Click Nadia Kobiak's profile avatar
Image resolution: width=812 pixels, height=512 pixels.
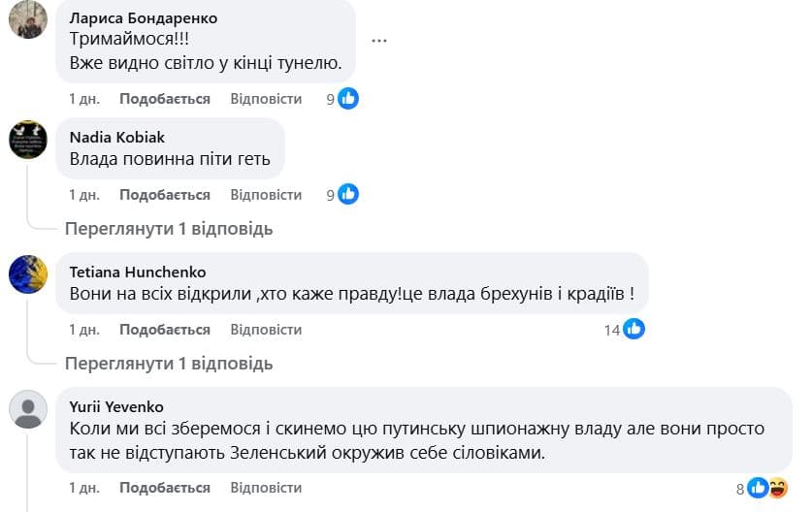pyautogui.click(x=27, y=140)
